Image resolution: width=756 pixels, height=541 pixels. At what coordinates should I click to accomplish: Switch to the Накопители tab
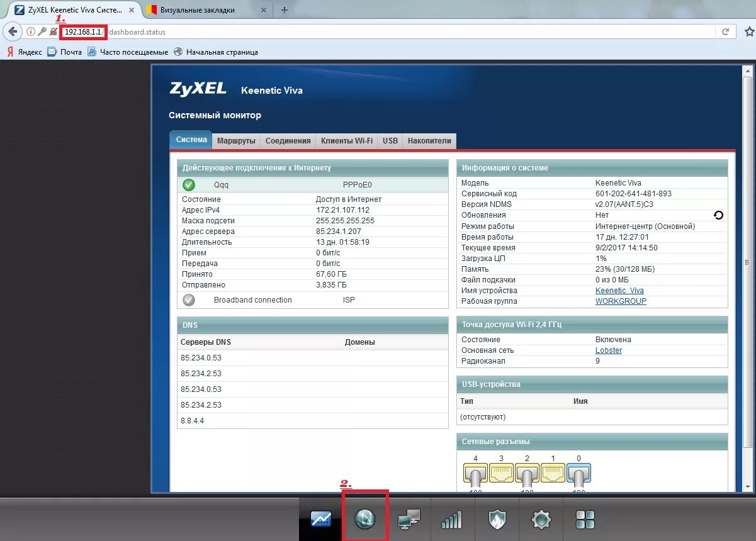pos(429,141)
